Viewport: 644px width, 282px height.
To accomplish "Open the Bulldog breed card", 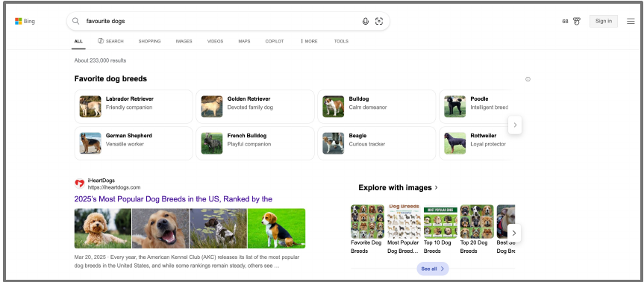I will coord(377,107).
